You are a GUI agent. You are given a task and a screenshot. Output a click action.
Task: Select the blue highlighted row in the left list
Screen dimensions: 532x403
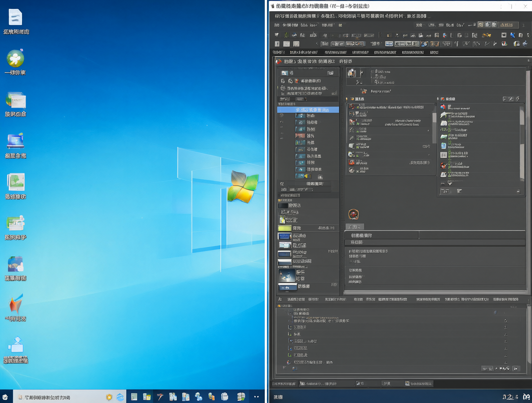click(x=308, y=110)
